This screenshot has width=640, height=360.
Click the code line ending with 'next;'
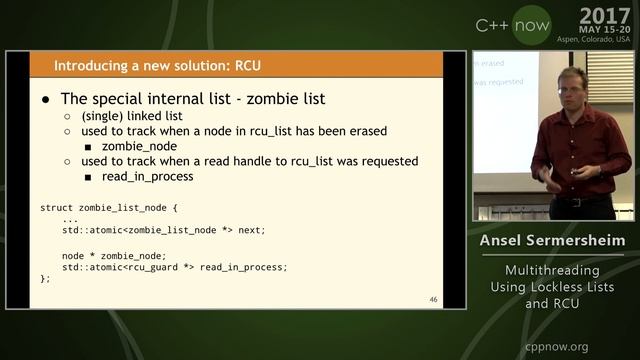tap(163, 230)
